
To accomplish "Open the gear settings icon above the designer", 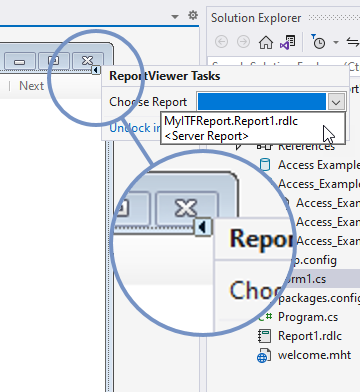I will (193, 15).
